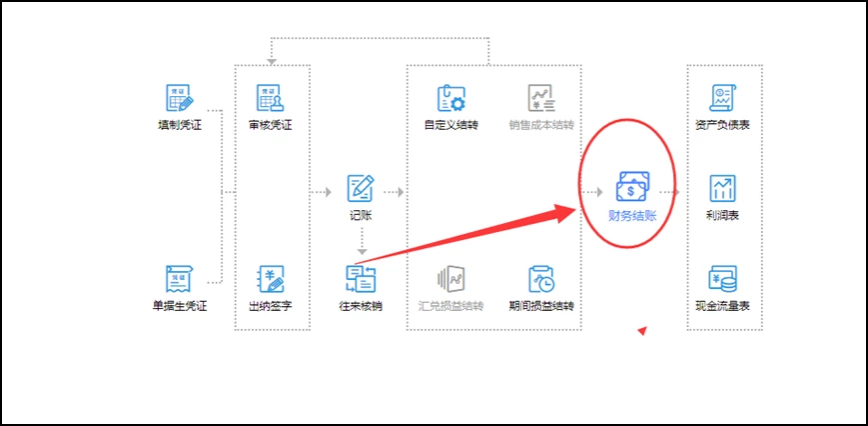Click the 财务结账 text label
This screenshot has height=426, width=868.
[x=632, y=216]
